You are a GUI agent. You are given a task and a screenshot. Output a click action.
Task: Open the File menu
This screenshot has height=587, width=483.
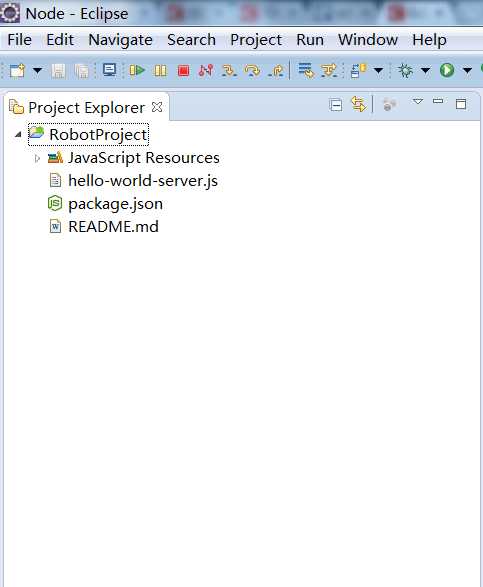point(19,40)
